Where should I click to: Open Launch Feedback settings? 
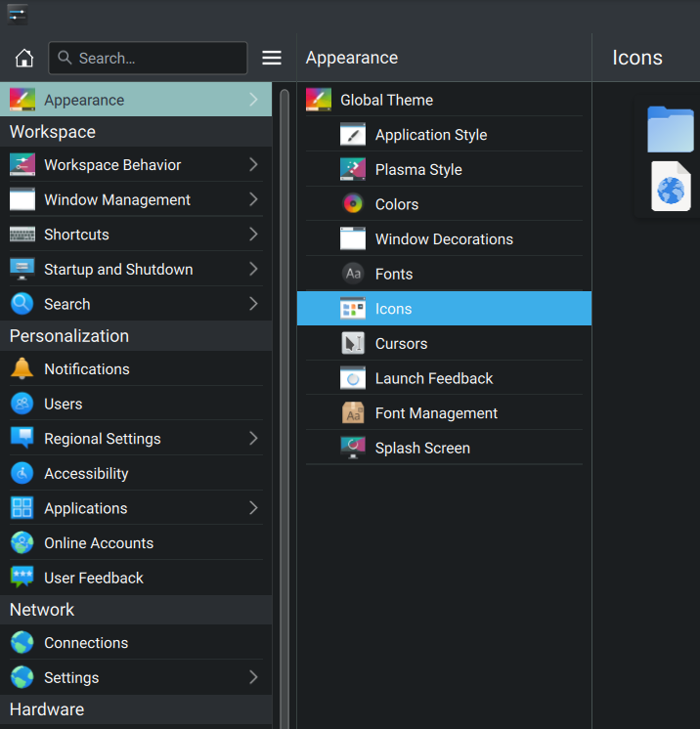[x=444, y=378]
